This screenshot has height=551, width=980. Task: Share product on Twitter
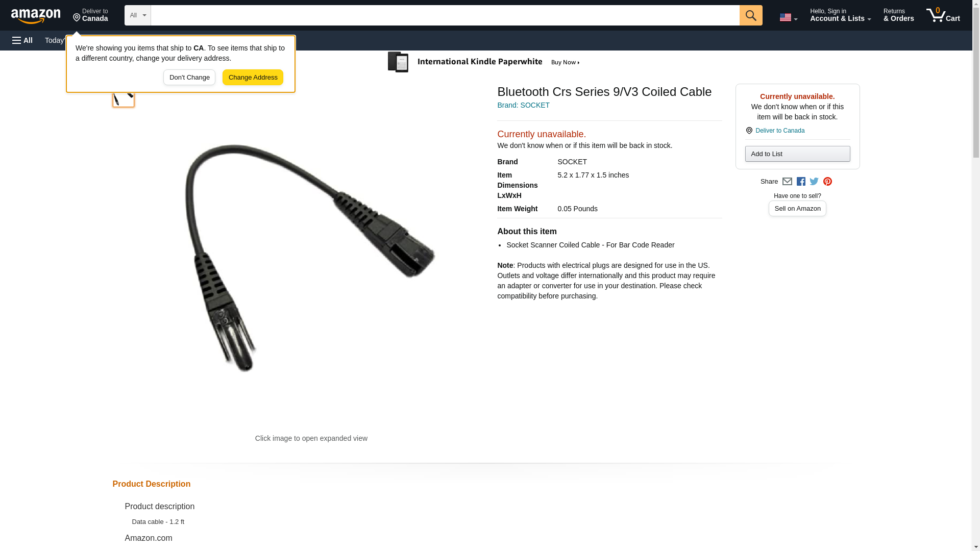814,182
